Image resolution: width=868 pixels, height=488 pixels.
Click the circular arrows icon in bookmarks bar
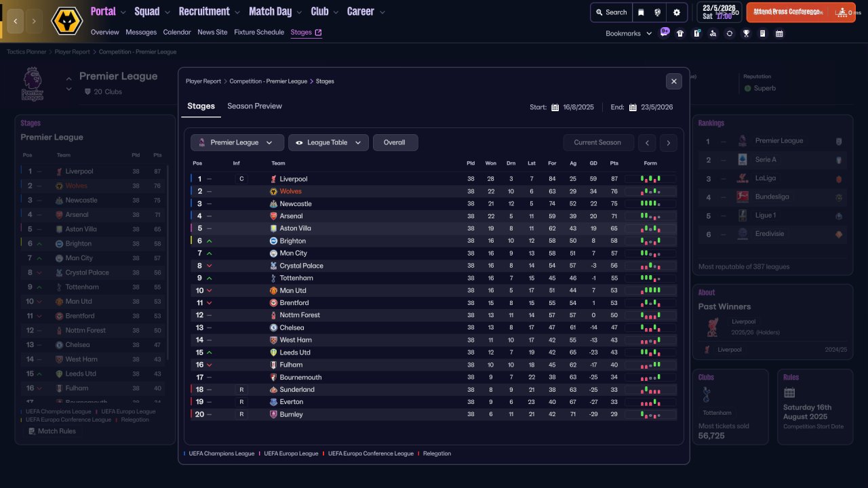(730, 33)
